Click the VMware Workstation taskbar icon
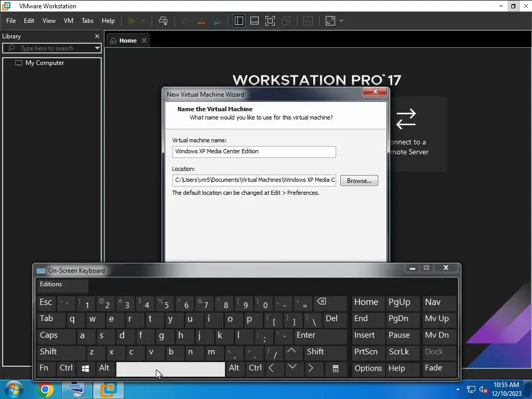Image resolution: width=532 pixels, height=399 pixels. point(109,390)
